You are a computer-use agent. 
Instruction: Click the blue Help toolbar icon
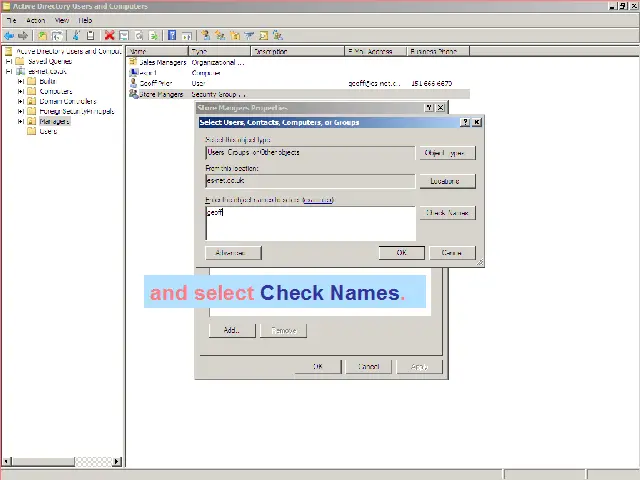point(172,35)
